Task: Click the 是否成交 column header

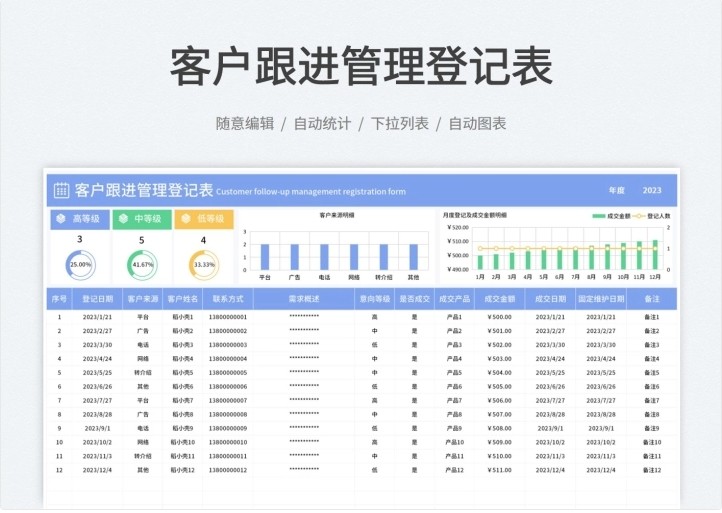Action: [414, 299]
